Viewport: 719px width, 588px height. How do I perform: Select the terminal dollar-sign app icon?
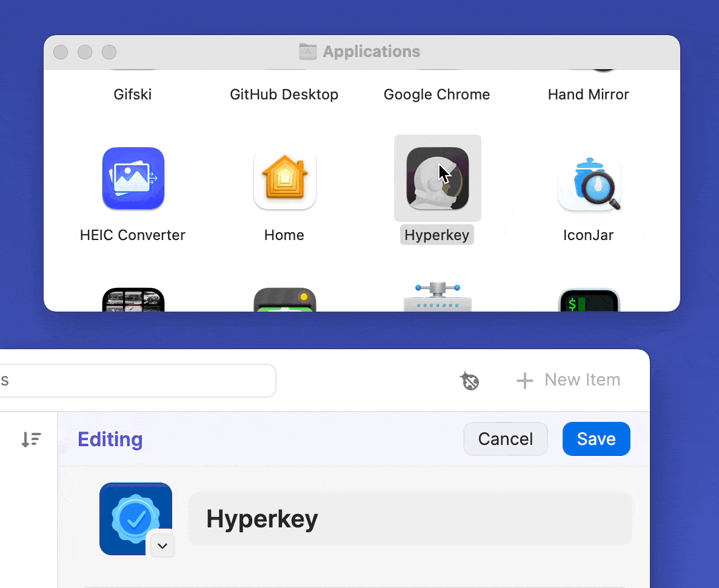click(x=589, y=300)
